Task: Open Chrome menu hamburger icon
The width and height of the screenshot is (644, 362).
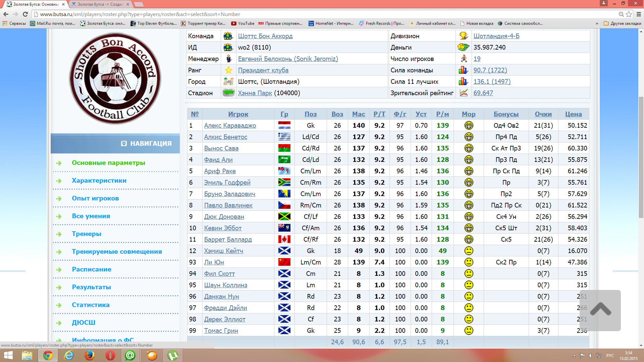Action: [639, 14]
